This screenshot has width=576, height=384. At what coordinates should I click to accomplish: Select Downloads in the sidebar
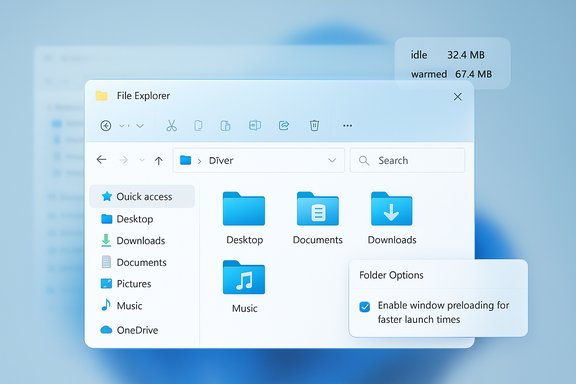(x=133, y=241)
